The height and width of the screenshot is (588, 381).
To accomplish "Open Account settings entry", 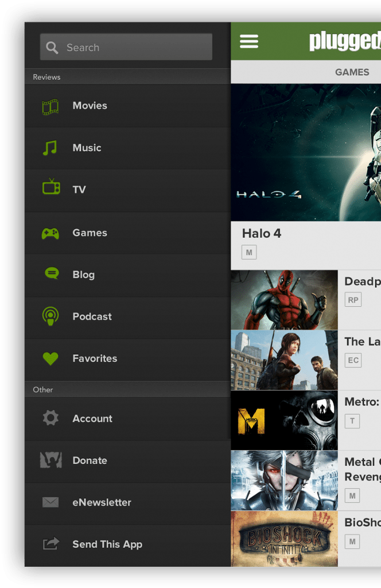I will click(x=128, y=419).
